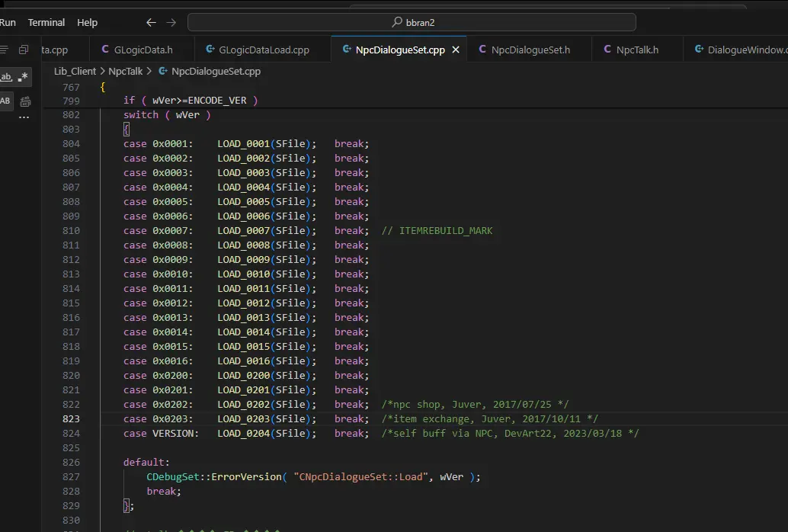The image size is (788, 532).
Task: Click the default: label
Action: pyautogui.click(x=147, y=463)
